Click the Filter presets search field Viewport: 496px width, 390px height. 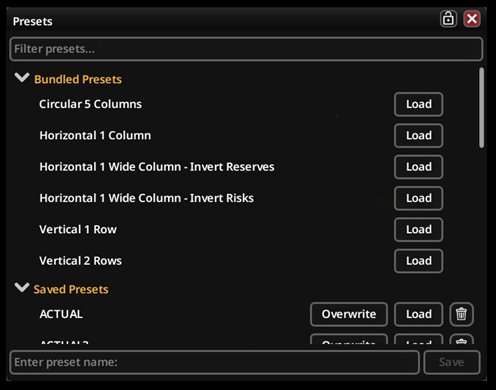(246, 49)
